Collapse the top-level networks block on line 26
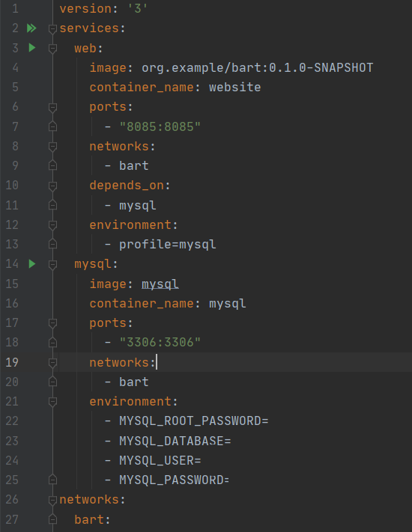Viewport: 412px width, 532px height. click(x=52, y=501)
